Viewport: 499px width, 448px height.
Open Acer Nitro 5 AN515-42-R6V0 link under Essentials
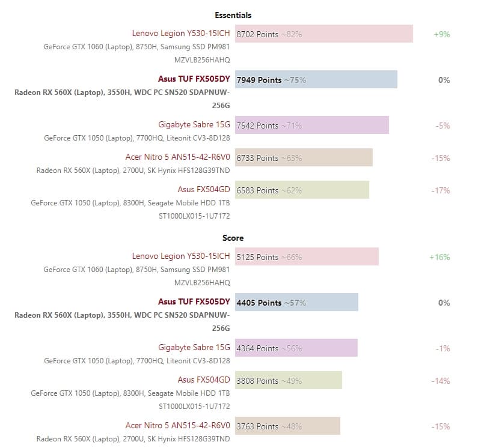(178, 157)
